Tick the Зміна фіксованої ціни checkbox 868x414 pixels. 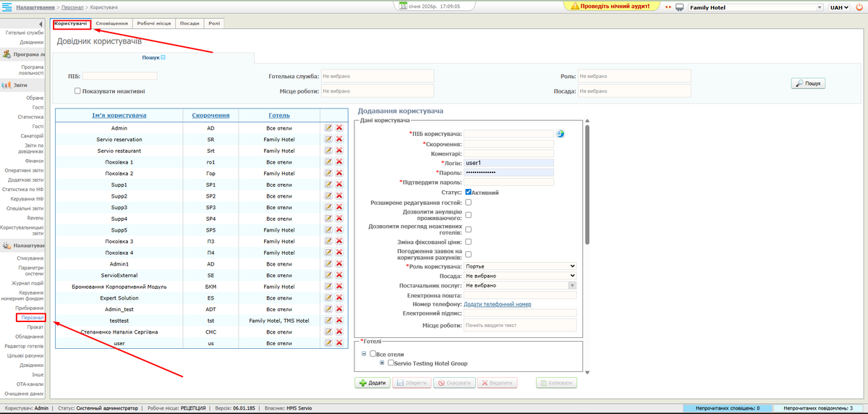(469, 241)
